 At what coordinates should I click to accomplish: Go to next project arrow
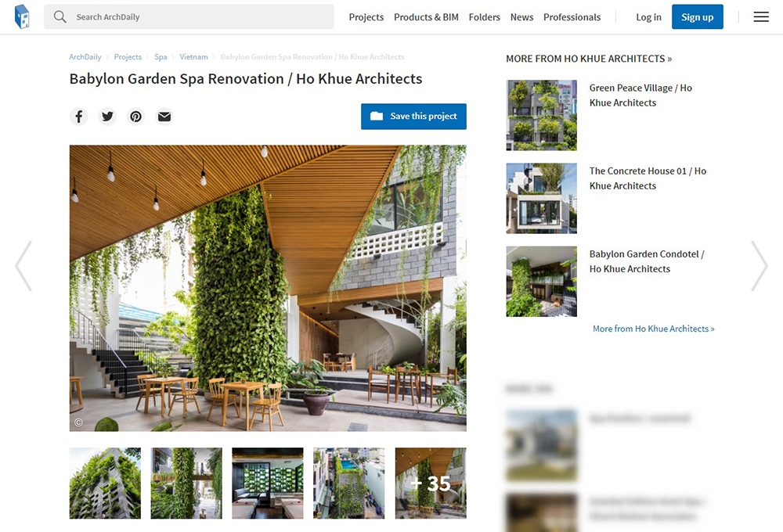[760, 266]
